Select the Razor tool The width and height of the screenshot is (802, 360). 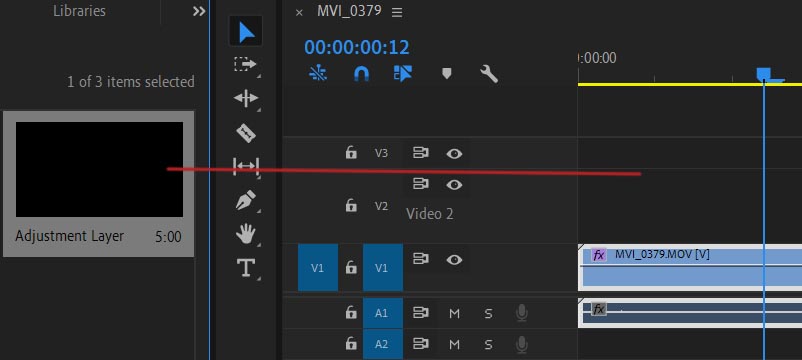pos(246,133)
